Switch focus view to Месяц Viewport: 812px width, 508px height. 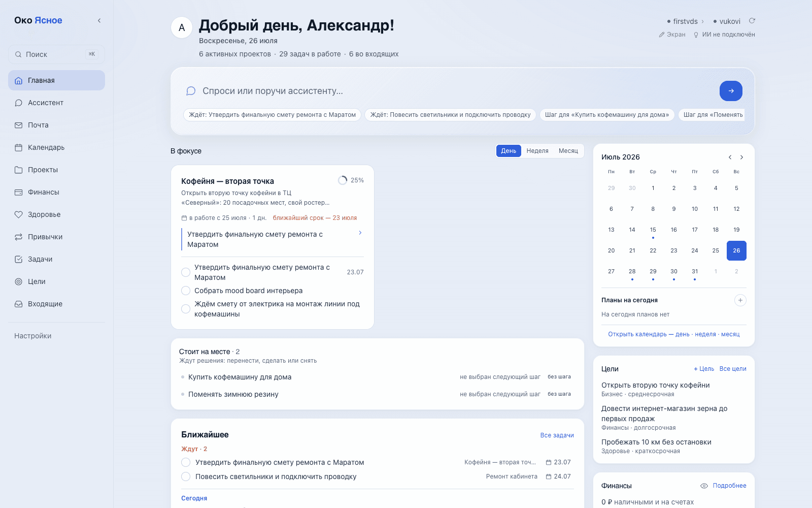(568, 151)
